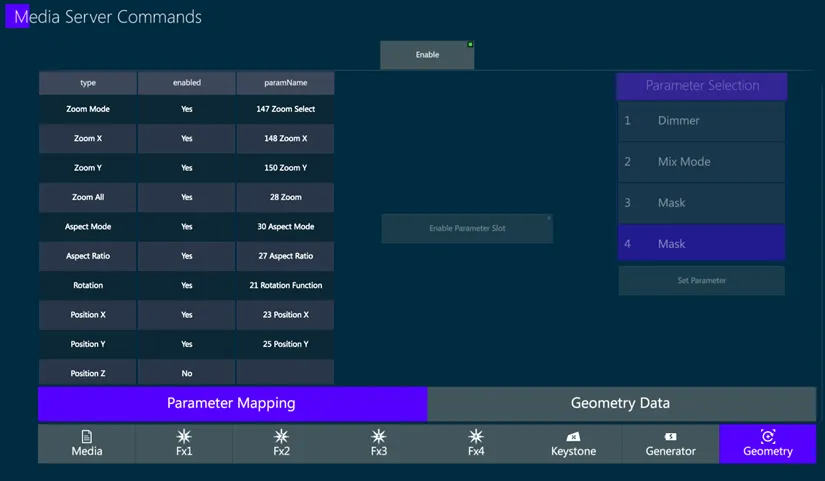Click the Parameter Selection header

(x=702, y=86)
